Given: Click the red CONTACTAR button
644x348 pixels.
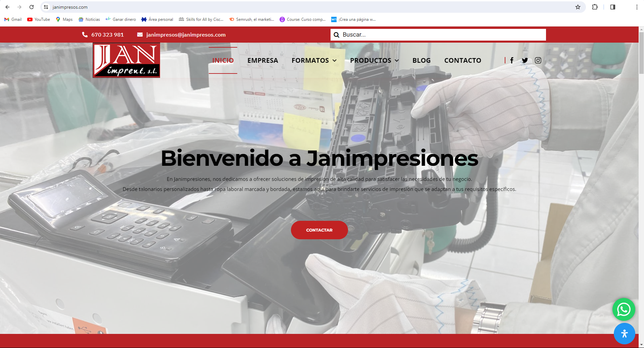Looking at the screenshot, I should coord(319,230).
